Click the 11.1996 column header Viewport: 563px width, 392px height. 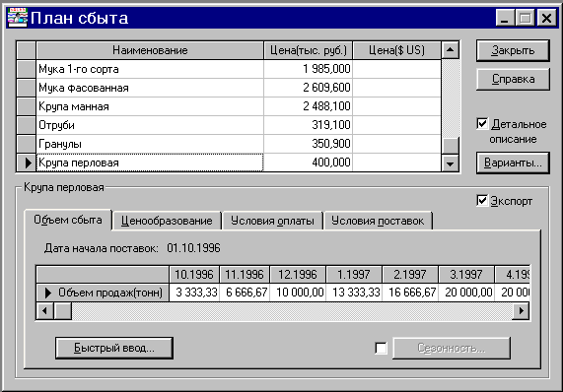click(245, 275)
